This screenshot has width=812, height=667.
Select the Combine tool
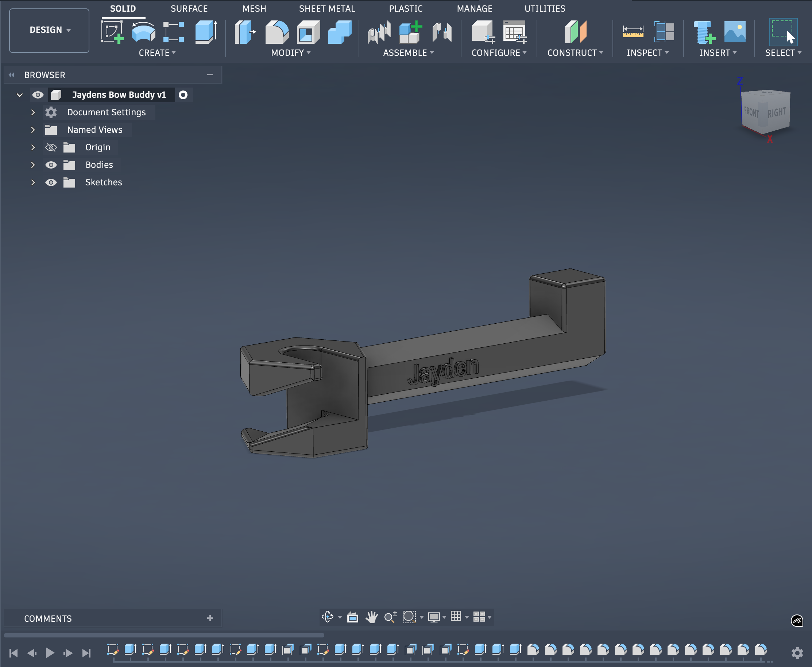pyautogui.click(x=339, y=34)
